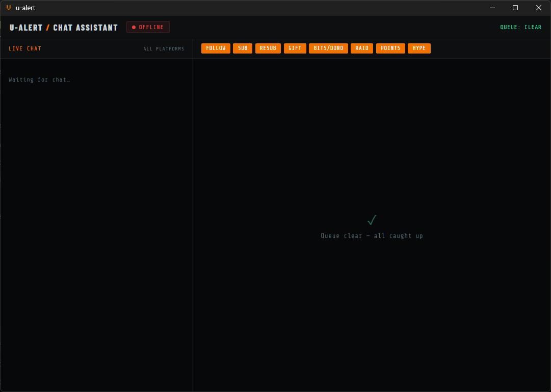Screen dimensions: 551x392
Task: Click the FOLLOW alert button
Action: 216,48
